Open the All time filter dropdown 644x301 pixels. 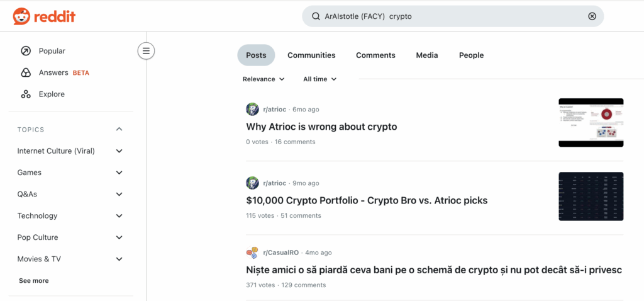point(319,79)
